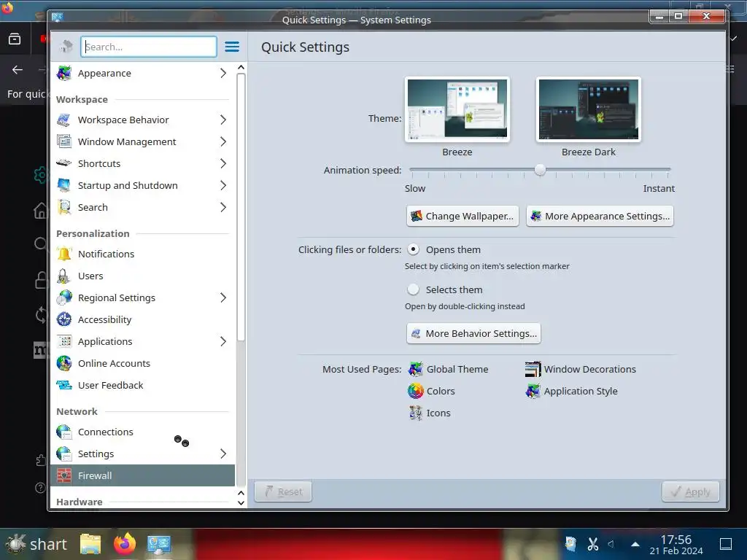Expand Regional Settings chevron
747x560 pixels.
(223, 298)
